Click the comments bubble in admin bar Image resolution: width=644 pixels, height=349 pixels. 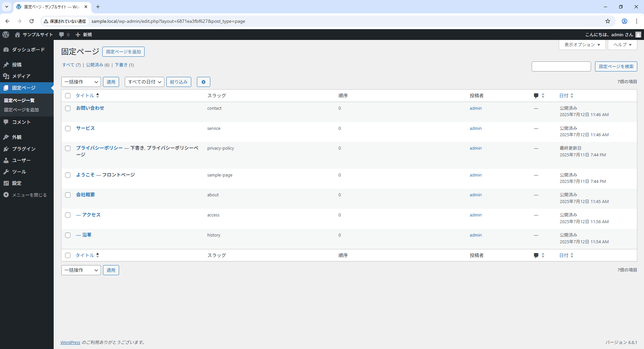(x=61, y=35)
